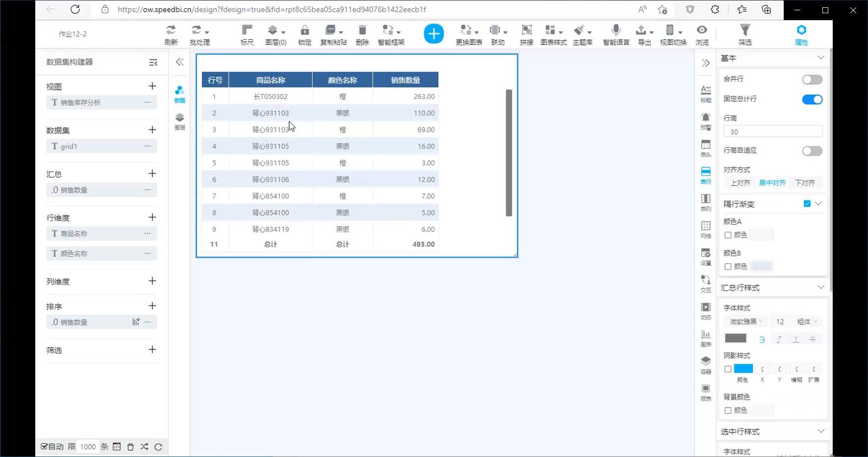Viewport: 868px width, 457px height.
Task: Open the 微软雅黑 font dropdown
Action: (745, 322)
